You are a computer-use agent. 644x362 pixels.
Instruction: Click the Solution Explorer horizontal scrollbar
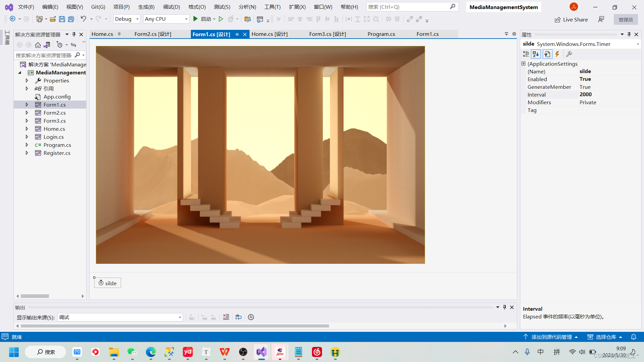pyautogui.click(x=35, y=296)
